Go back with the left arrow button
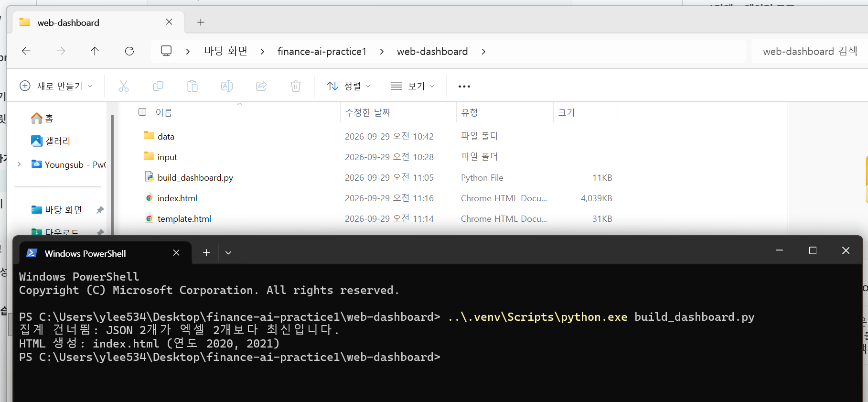Viewport: 868px width, 402px height. 26,51
